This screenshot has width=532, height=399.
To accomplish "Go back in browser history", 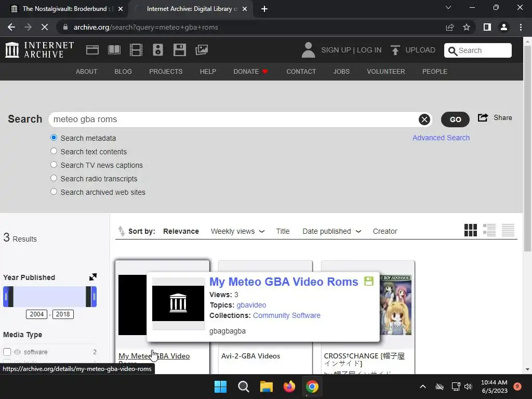I will click(x=11, y=27).
